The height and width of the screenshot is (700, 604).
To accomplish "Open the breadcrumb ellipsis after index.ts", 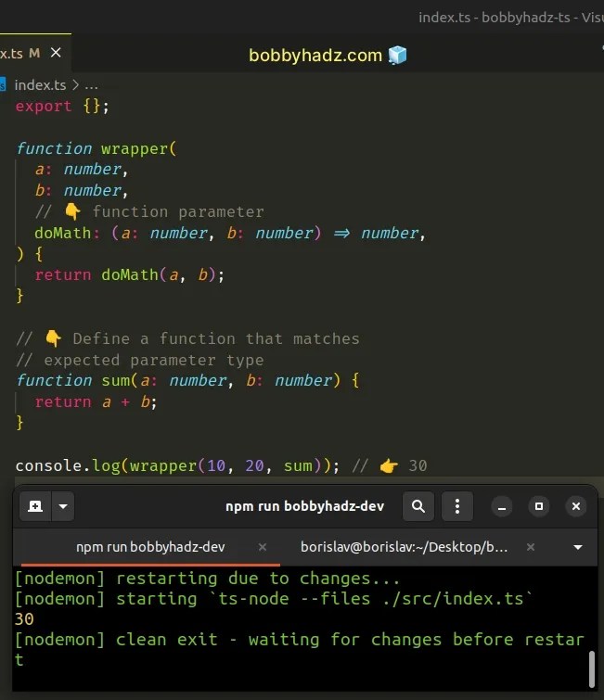I will [91, 85].
